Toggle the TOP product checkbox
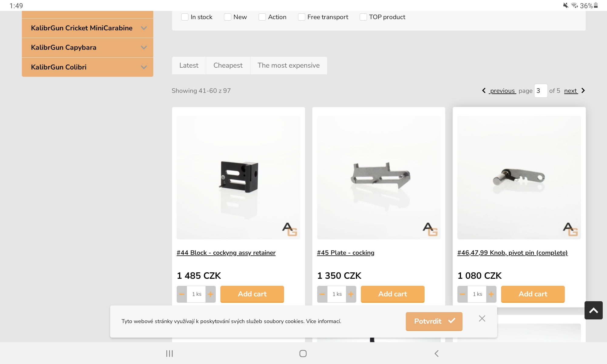Screen dimensions: 607x364 coord(363,17)
